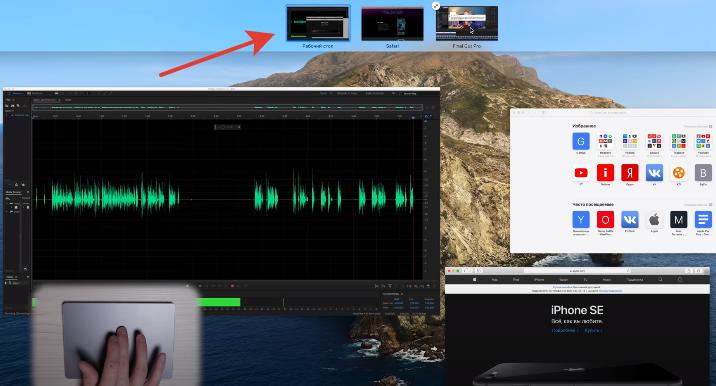Select the green audio waveform editor window

point(221,201)
